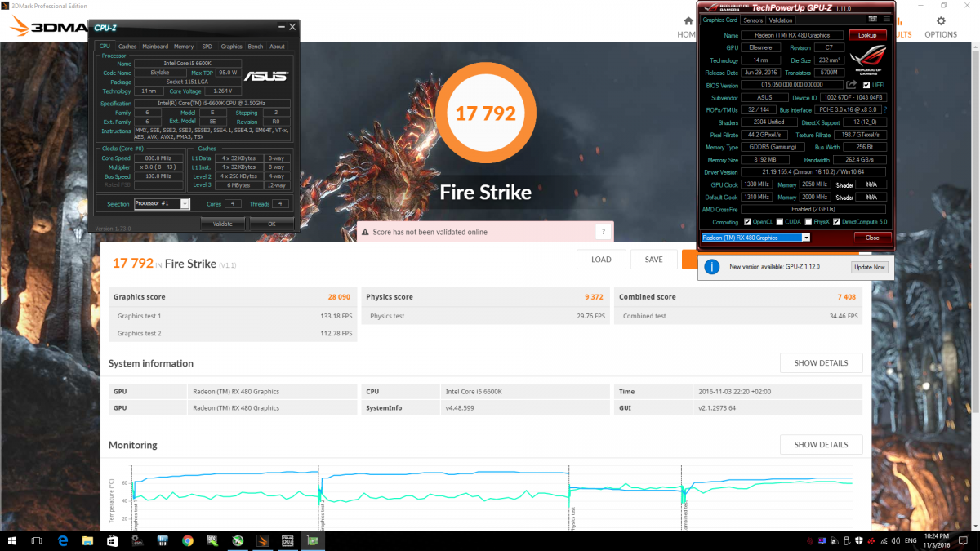The width and height of the screenshot is (980, 551).
Task: Switch to the Caches tab in CPU-Z
Action: click(127, 47)
